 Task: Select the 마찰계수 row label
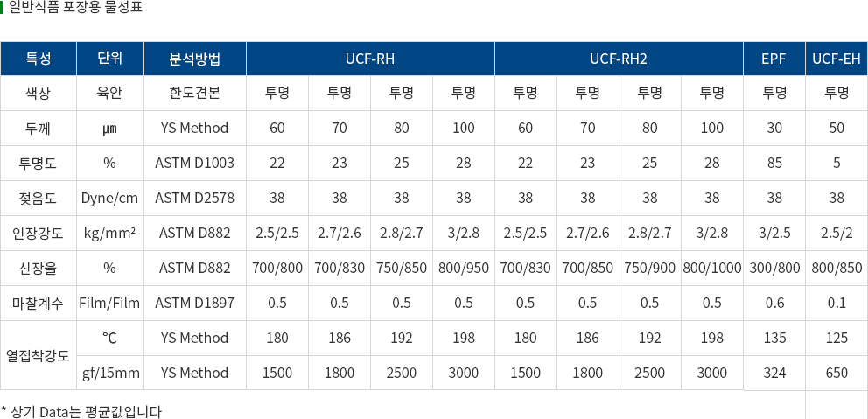click(x=38, y=304)
